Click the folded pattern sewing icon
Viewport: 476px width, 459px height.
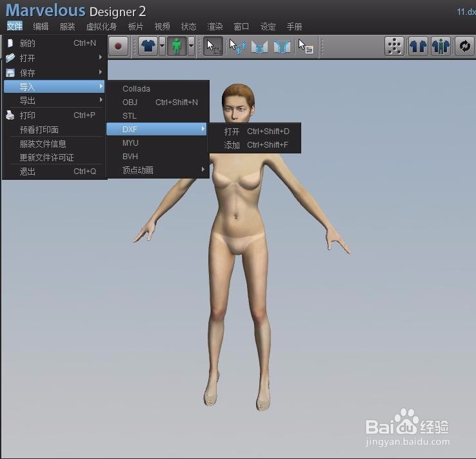coord(259,47)
